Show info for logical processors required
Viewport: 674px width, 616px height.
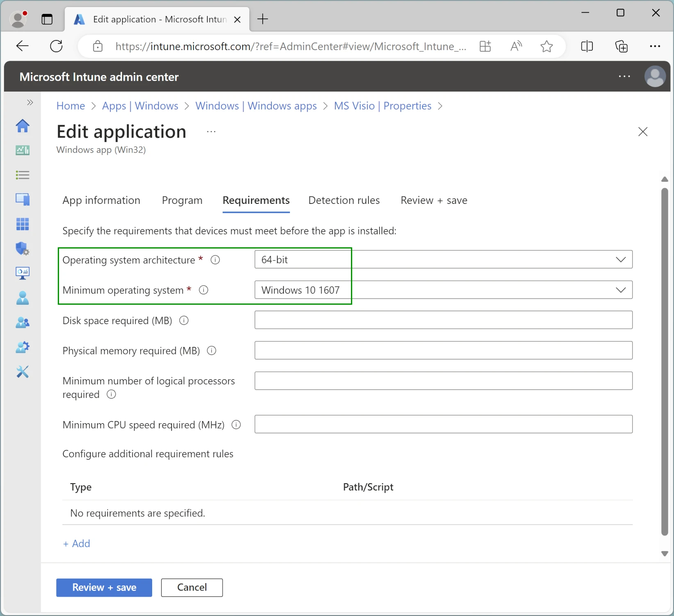[x=112, y=394]
